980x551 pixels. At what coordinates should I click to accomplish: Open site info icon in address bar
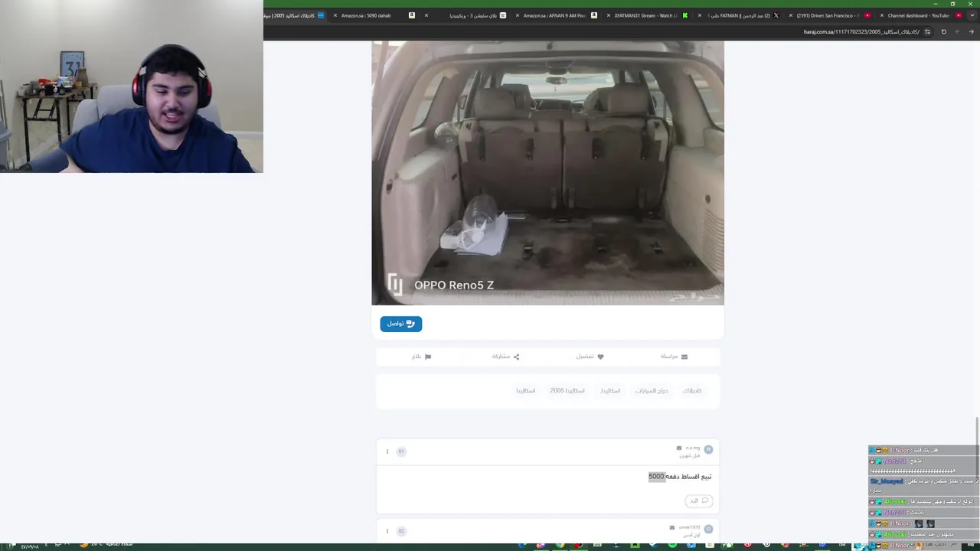coord(927,32)
